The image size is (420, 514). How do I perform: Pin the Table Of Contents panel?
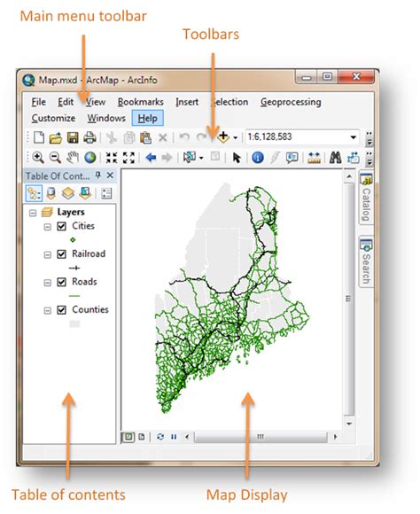[98, 175]
